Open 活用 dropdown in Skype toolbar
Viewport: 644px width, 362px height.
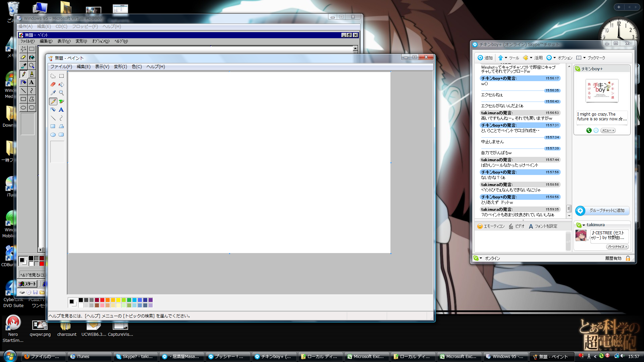533,58
